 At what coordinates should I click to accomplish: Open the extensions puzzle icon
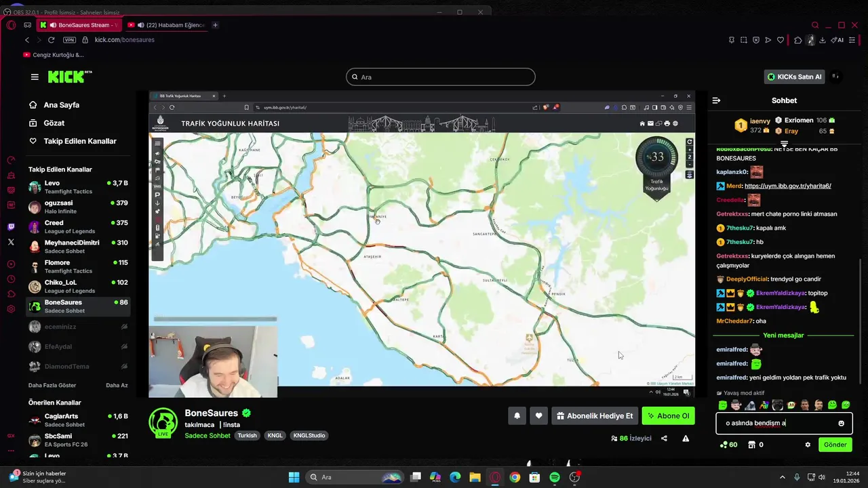(798, 40)
